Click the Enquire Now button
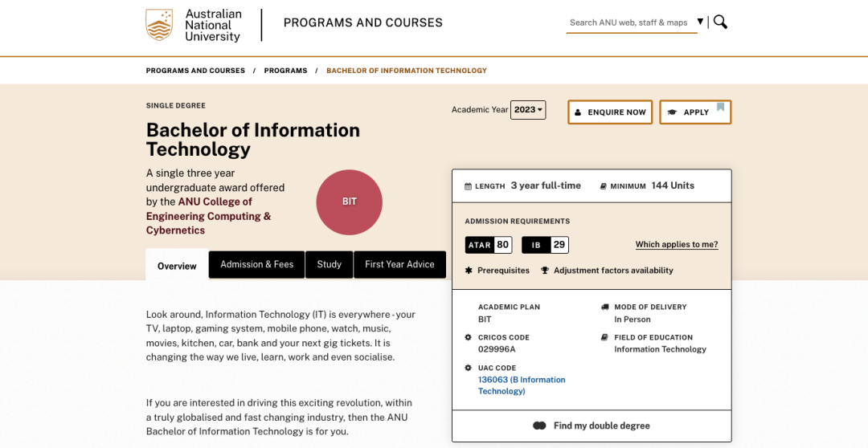This screenshot has height=448, width=868. click(610, 112)
